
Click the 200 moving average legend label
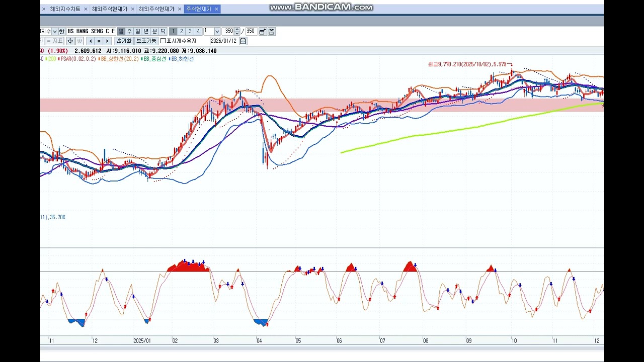[51, 59]
